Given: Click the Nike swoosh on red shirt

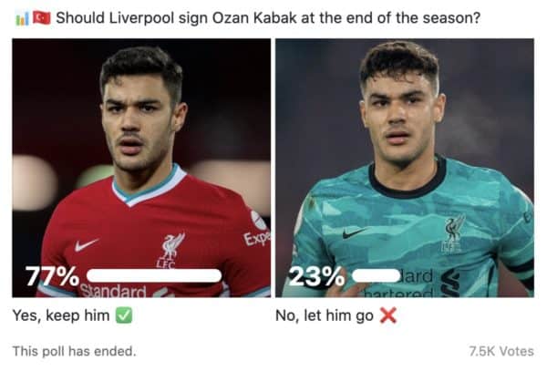Looking at the screenshot, I should (86, 245).
